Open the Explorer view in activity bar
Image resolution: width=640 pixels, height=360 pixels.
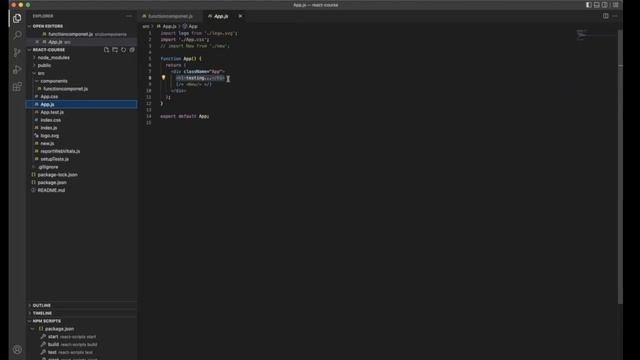17,18
